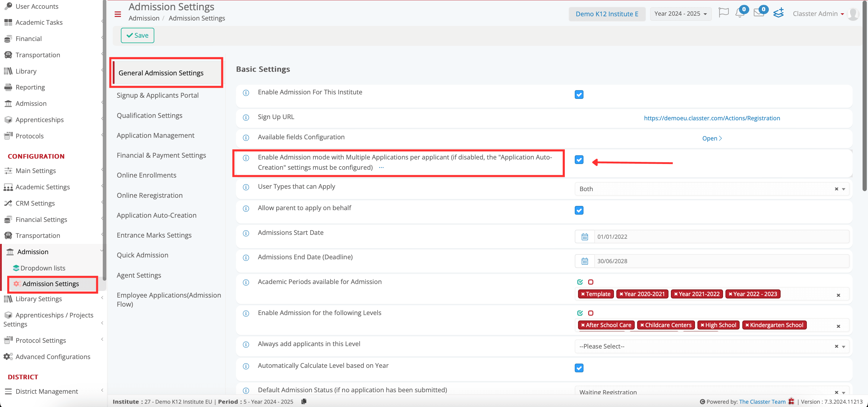Image resolution: width=868 pixels, height=407 pixels.
Task: Clear all selected Levels with x
Action: 838,326
